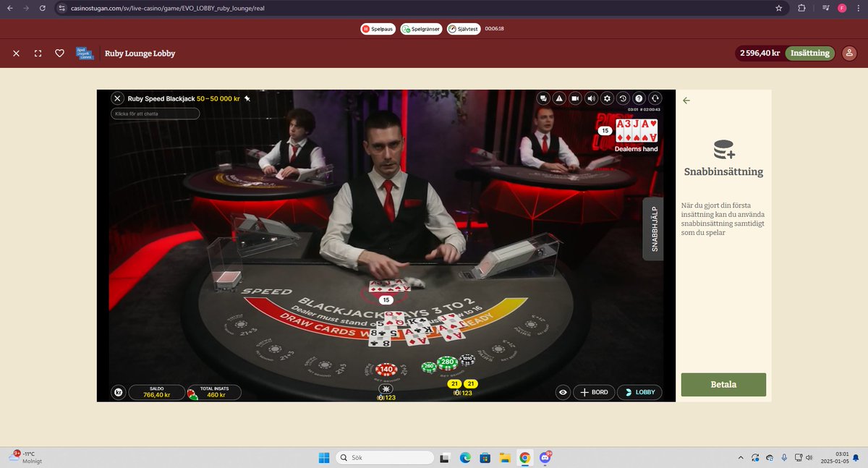This screenshot has width=868, height=468.
Task: Click browser back arrow
Action: (9, 8)
